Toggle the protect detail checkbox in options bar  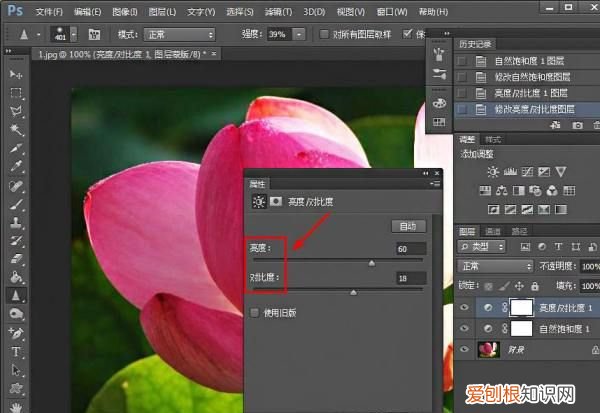pos(408,34)
